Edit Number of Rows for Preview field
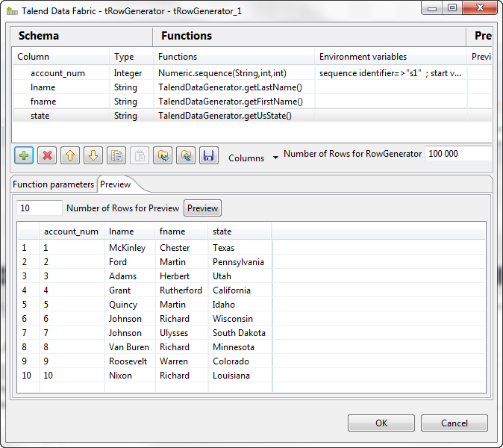Screen dimensions: 503x448 click(x=39, y=208)
